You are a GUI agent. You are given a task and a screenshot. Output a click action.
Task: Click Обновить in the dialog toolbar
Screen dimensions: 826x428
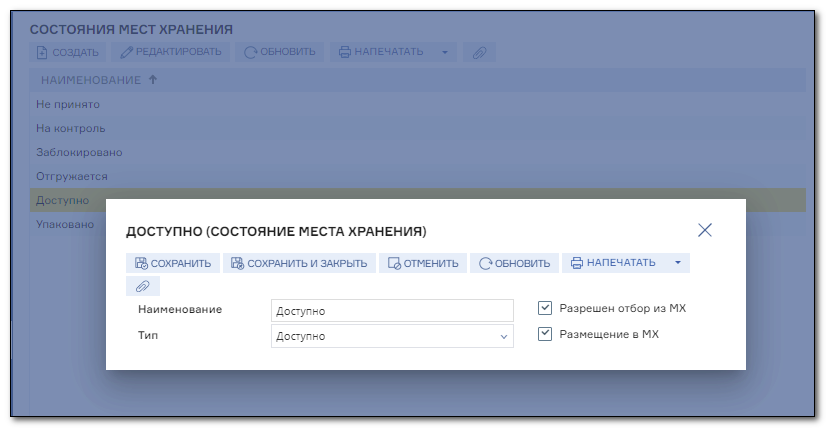click(515, 263)
